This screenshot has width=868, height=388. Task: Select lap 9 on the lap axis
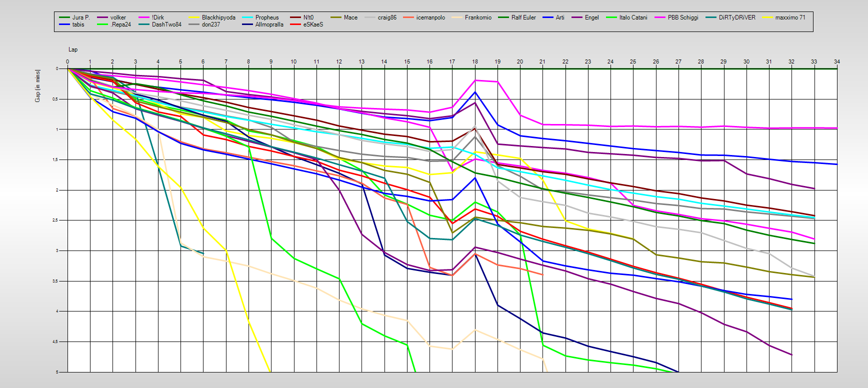click(x=271, y=62)
